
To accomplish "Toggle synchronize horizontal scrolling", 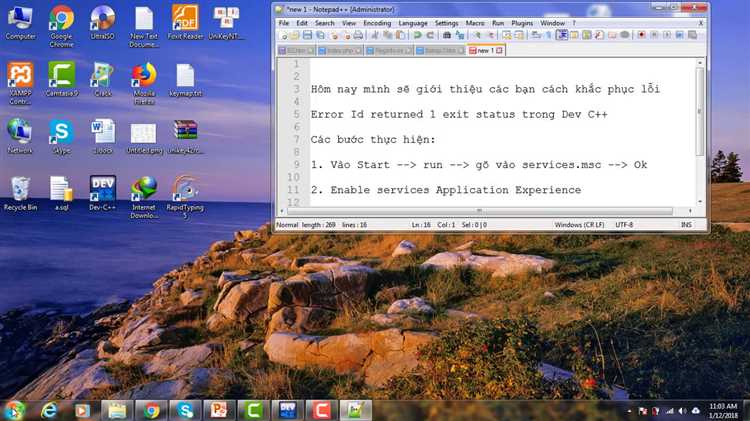I will click(x=519, y=35).
